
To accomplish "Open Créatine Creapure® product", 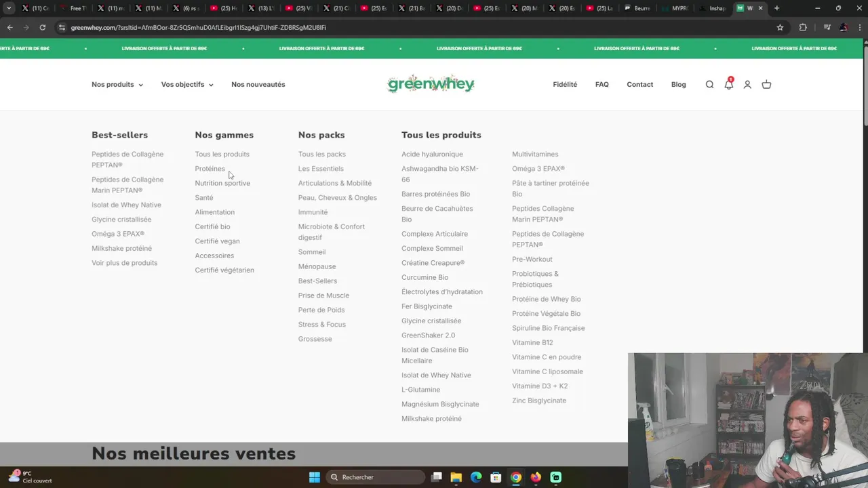I will [x=433, y=263].
